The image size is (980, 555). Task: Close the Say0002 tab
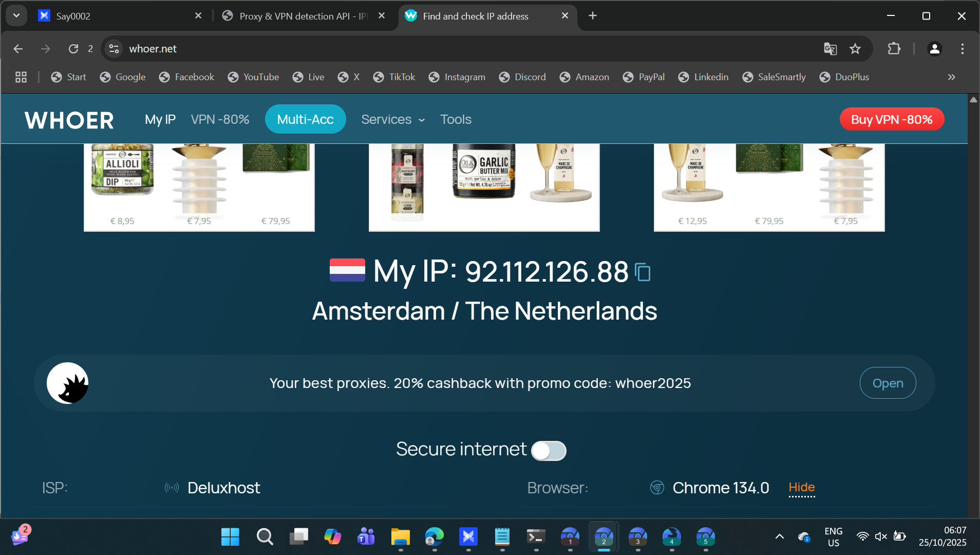pyautogui.click(x=198, y=16)
